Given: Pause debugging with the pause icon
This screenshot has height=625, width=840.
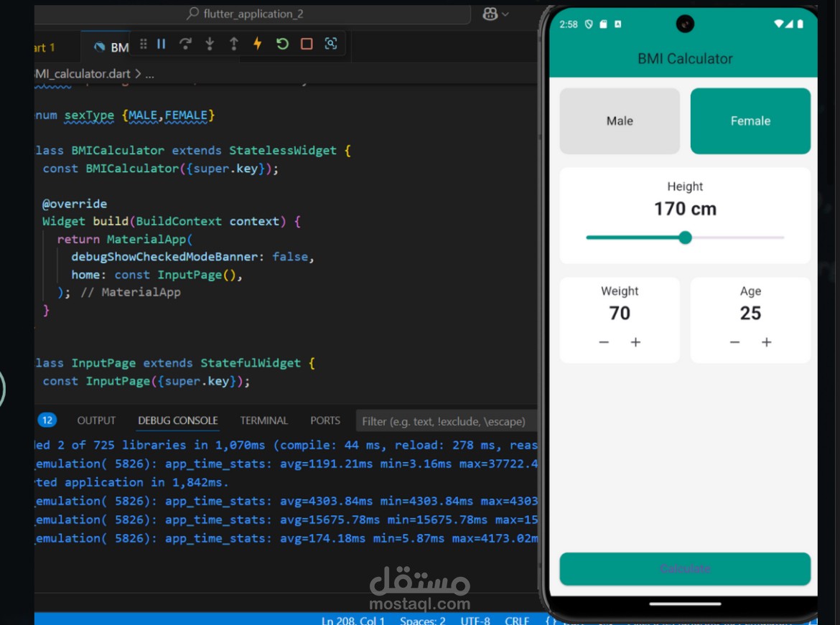Looking at the screenshot, I should click(162, 44).
